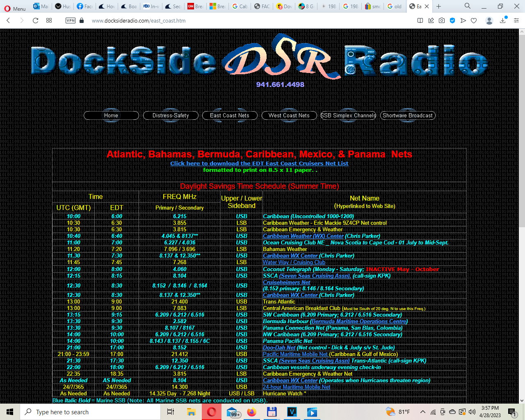The height and width of the screenshot is (420, 525).
Task: Open the search tabs magnifier icon
Action: point(468,6)
